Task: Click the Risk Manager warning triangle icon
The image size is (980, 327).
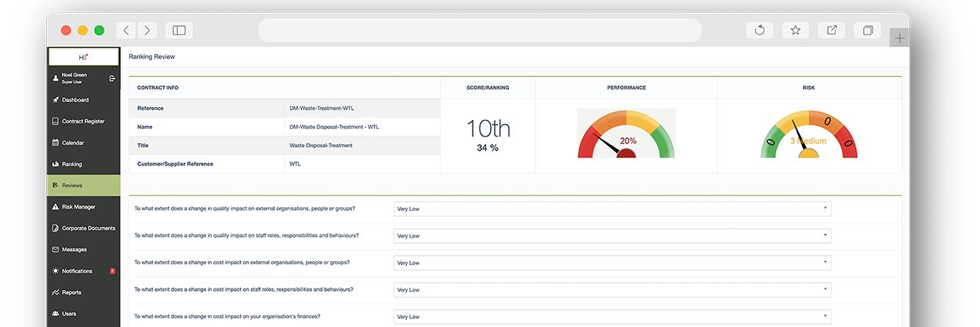Action: pos(55,207)
